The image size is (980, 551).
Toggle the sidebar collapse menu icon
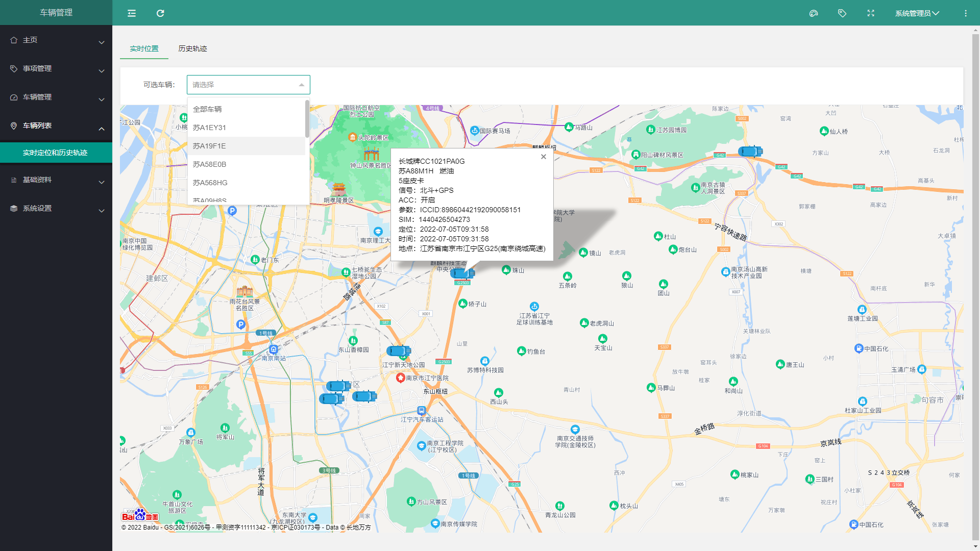tap(132, 13)
